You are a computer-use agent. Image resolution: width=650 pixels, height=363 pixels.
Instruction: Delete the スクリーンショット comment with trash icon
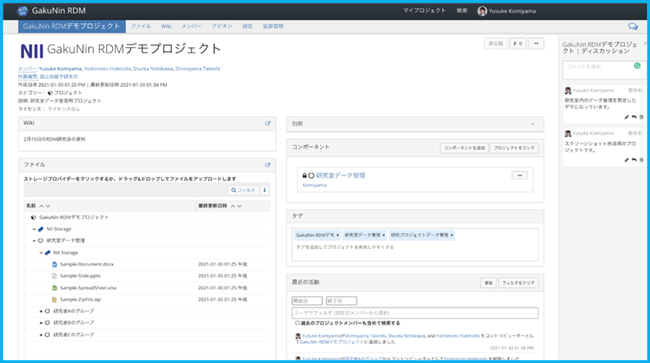pyautogui.click(x=641, y=160)
